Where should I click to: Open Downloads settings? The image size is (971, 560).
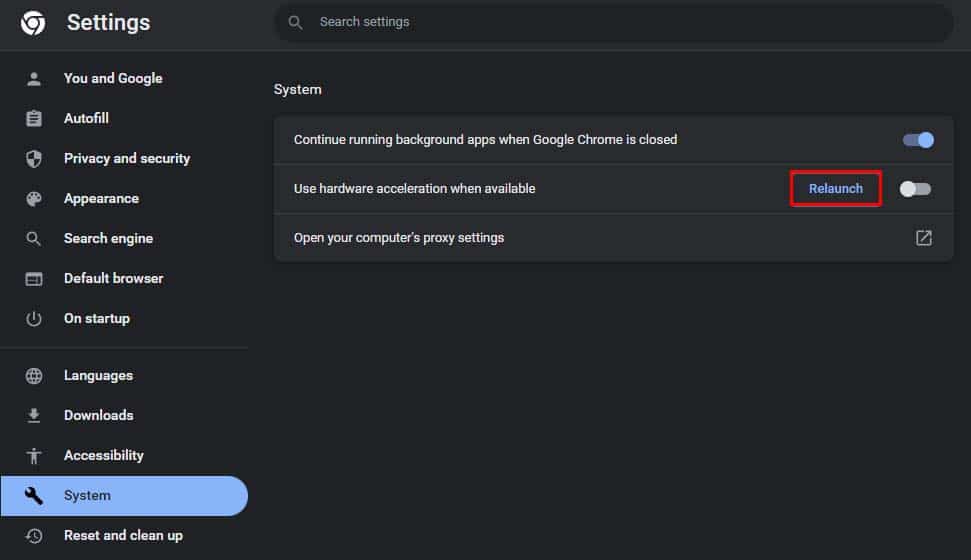99,416
